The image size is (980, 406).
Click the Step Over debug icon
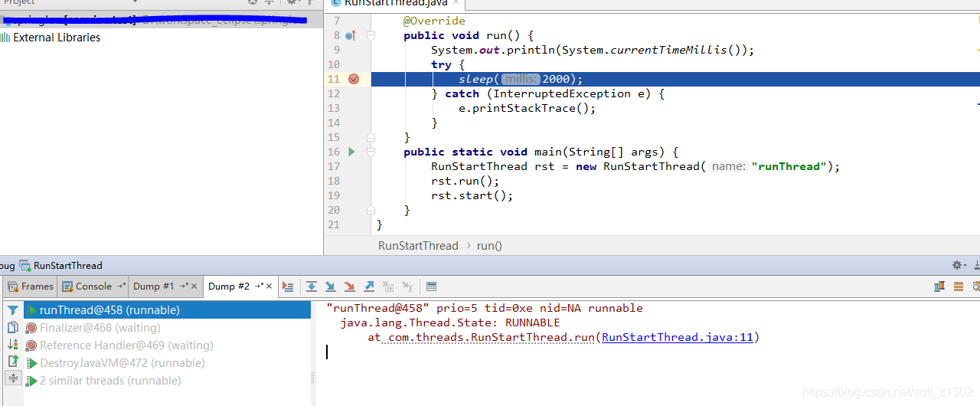[x=312, y=286]
